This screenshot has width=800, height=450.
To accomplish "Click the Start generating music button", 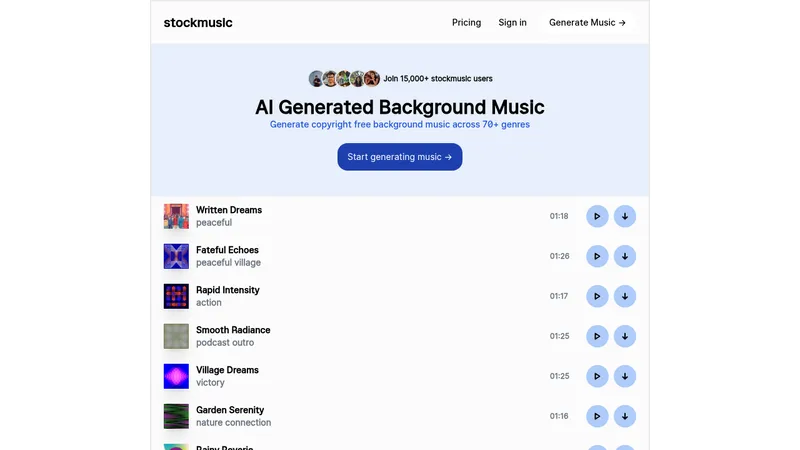I will coord(399,157).
